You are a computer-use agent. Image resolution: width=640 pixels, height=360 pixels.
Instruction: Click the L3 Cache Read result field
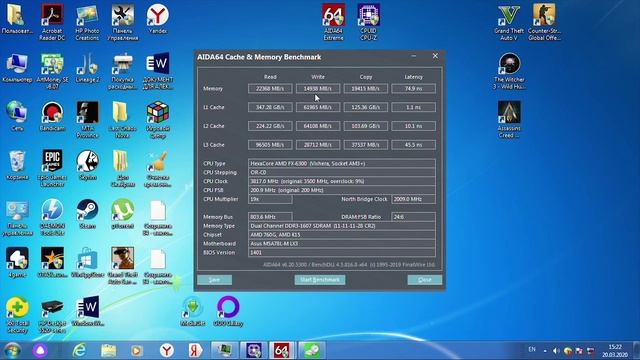coord(270,144)
